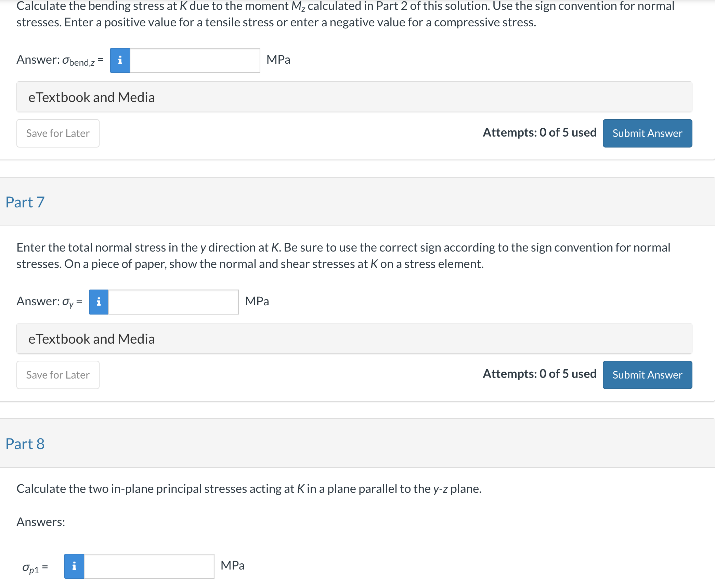Focus the σp1 MPa input box

(149, 566)
